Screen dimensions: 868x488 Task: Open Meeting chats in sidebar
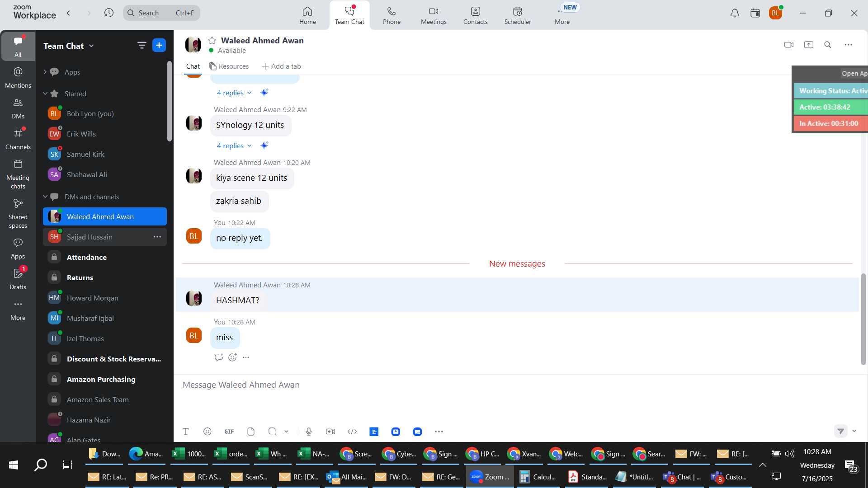click(x=18, y=174)
